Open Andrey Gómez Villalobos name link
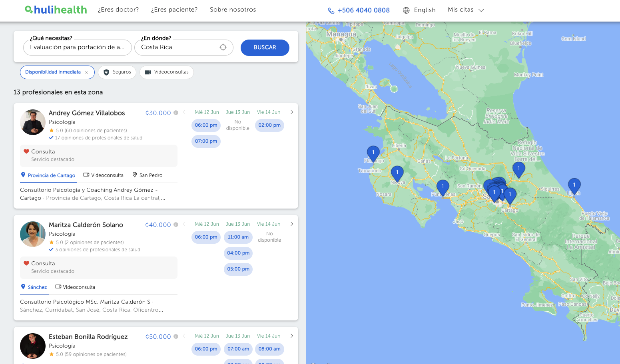 [87, 113]
